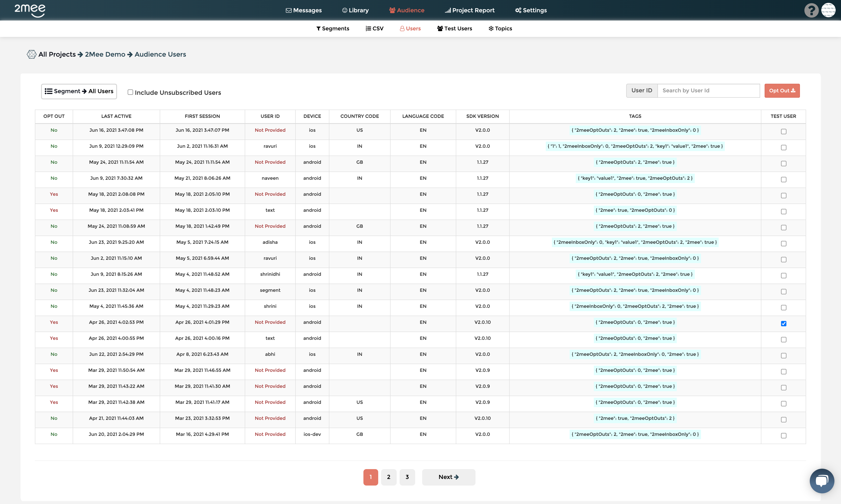Toggle test user for naveen row

(x=784, y=179)
